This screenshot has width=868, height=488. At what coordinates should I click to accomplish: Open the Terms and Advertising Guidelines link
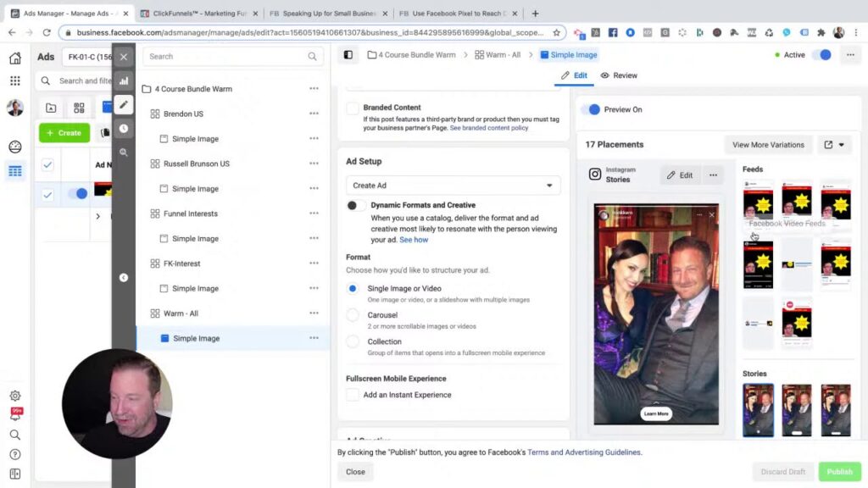point(584,452)
